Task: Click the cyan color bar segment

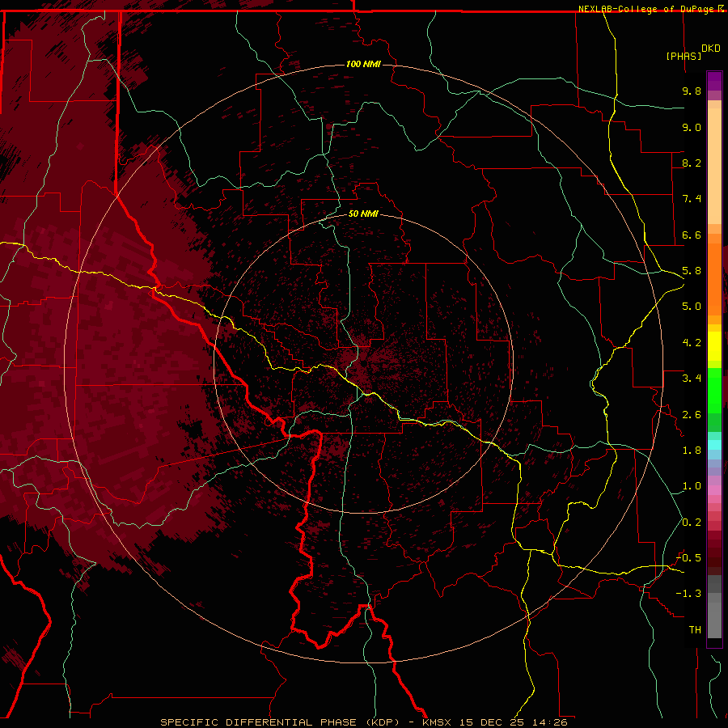Action: 714,445
